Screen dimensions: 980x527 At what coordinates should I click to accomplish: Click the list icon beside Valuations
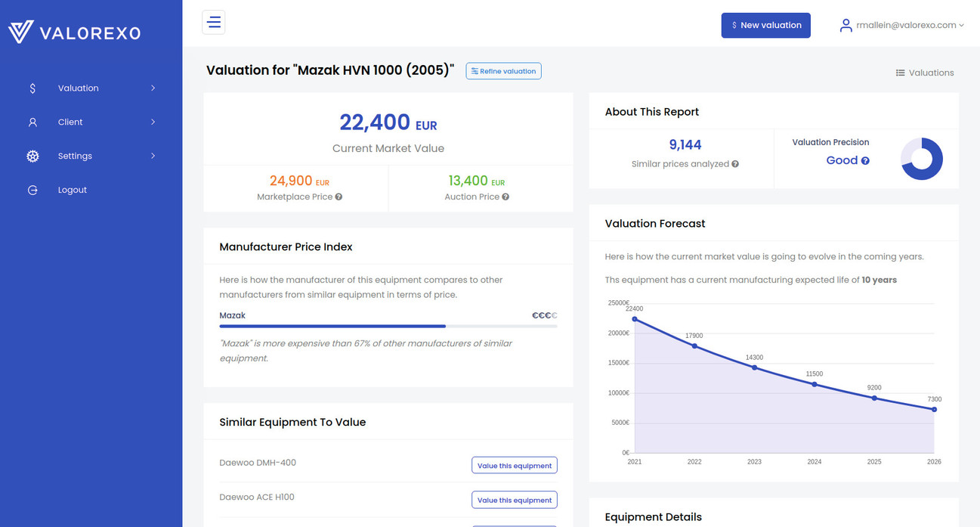901,73
